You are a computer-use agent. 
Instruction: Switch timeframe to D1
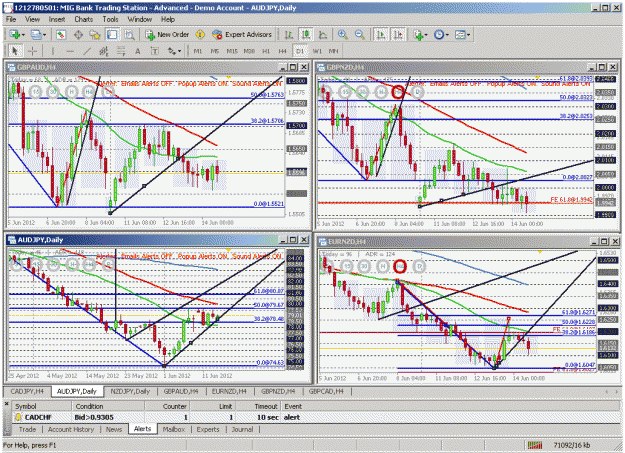click(300, 51)
